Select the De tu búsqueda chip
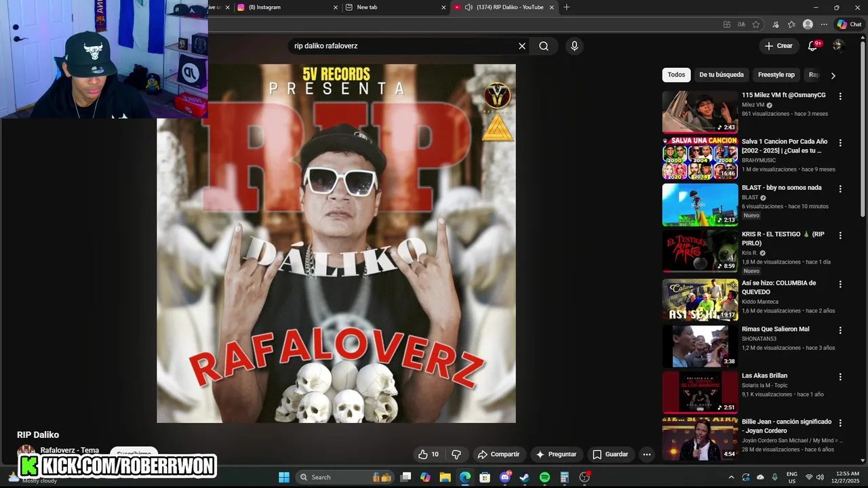The image size is (868, 488). [x=722, y=75]
